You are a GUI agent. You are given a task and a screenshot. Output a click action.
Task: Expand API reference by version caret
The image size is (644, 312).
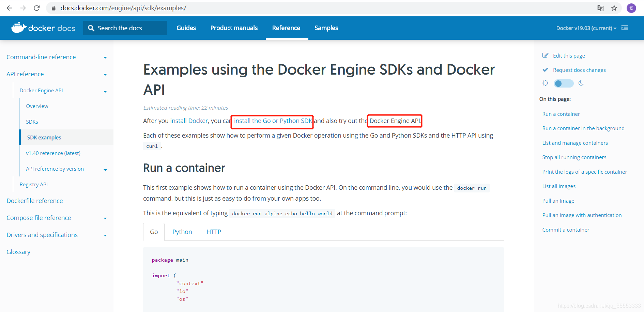tap(105, 170)
